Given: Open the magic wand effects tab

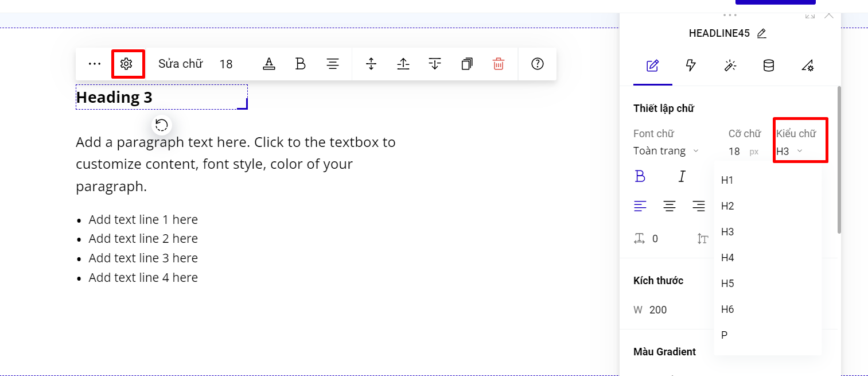Looking at the screenshot, I should pos(730,65).
